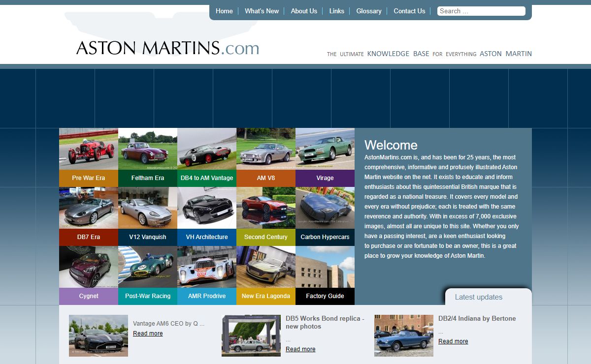Viewport: 591px width, 364px height.
Task: Select the Factory Guide label
Action: [325, 296]
